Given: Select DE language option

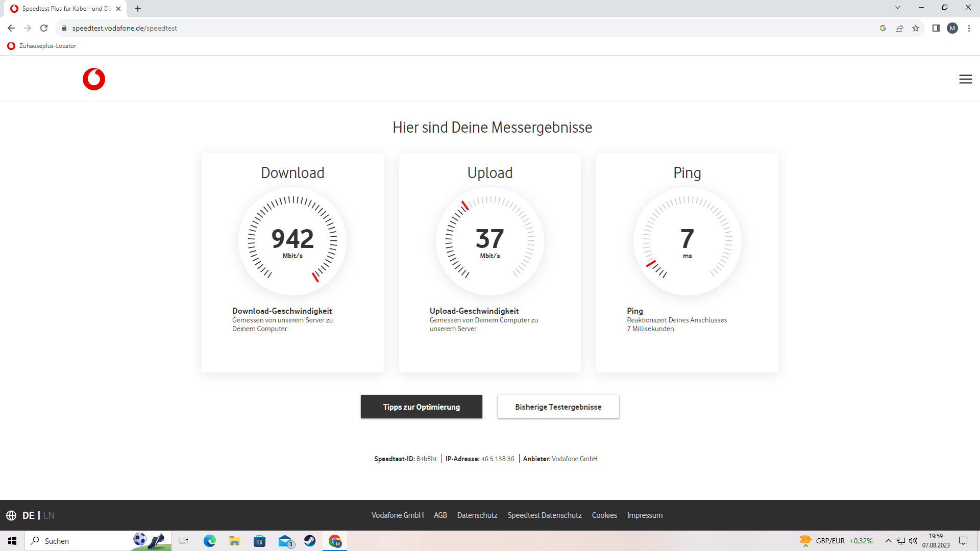Looking at the screenshot, I should (28, 515).
